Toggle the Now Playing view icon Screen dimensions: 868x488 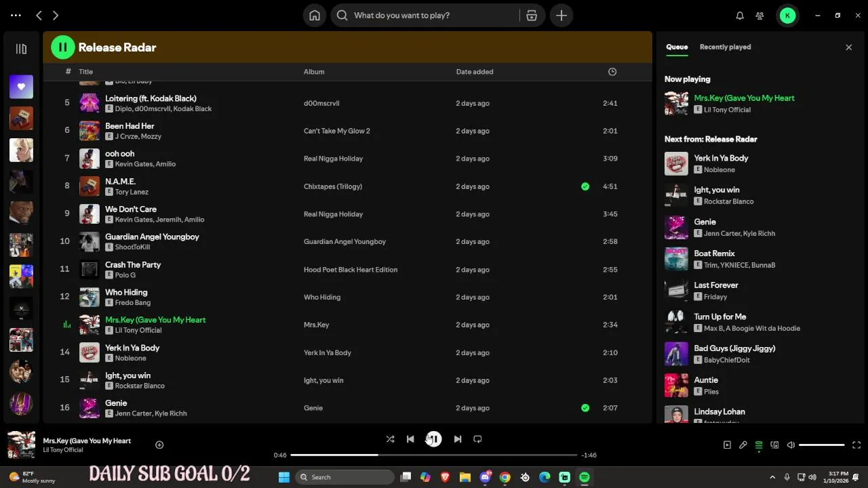coord(727,445)
